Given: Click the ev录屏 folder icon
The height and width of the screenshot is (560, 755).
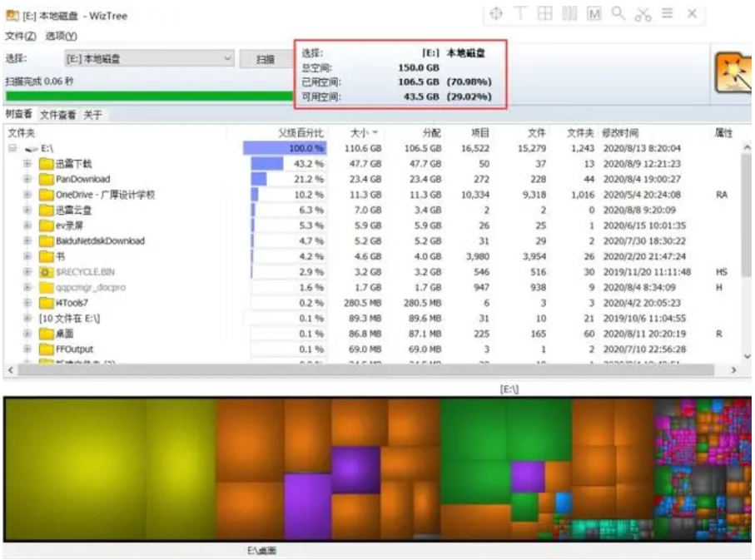Looking at the screenshot, I should [x=47, y=225].
